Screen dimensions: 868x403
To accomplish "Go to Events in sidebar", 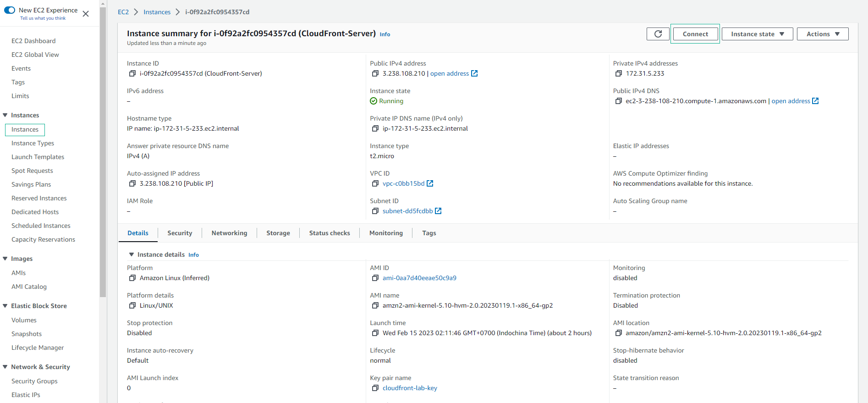I will pyautogui.click(x=21, y=68).
